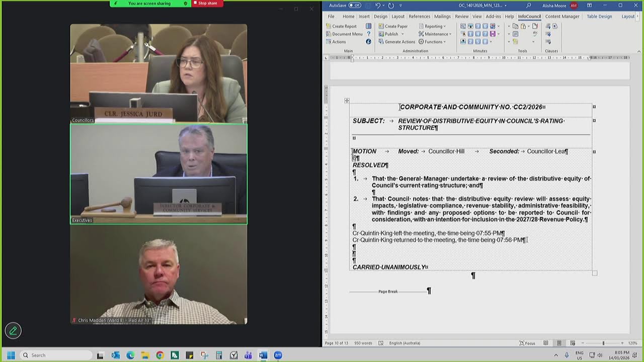The height and width of the screenshot is (362, 644).
Task: Click the number 3 Minutes icon
Action: tap(477, 26)
